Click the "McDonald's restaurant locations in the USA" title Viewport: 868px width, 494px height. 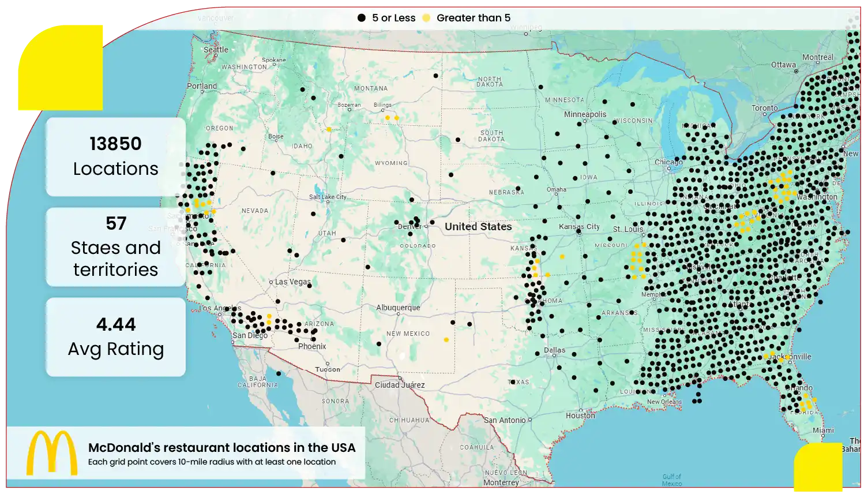click(221, 447)
